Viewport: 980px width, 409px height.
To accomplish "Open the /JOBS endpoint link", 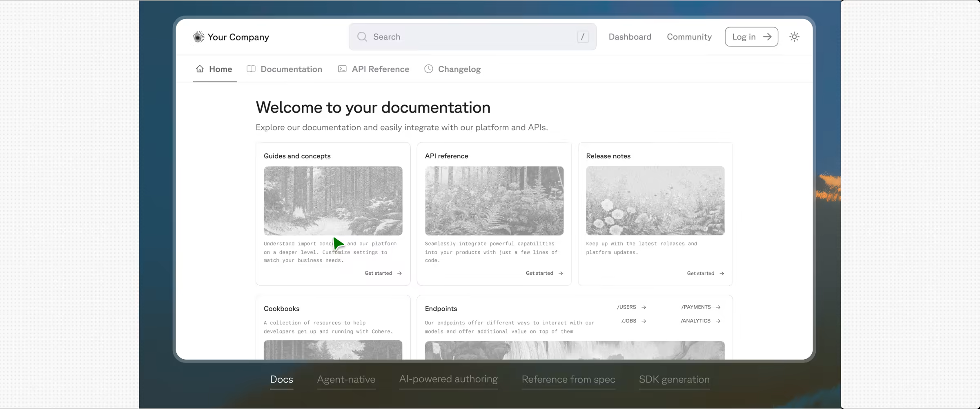I will [x=634, y=321].
